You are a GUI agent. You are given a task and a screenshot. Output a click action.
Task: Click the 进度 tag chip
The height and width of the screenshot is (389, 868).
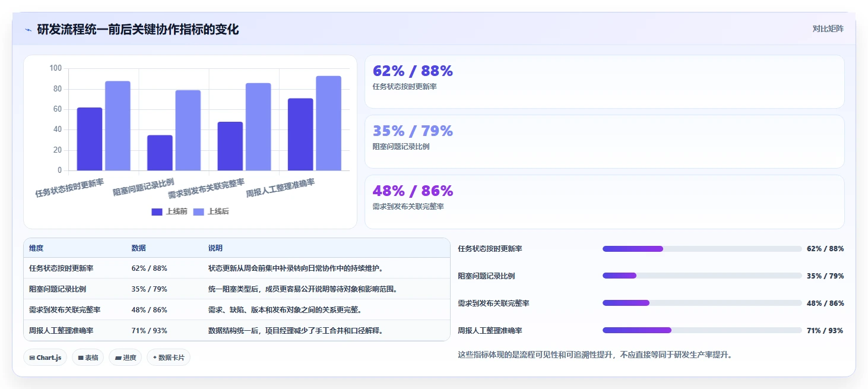click(125, 358)
